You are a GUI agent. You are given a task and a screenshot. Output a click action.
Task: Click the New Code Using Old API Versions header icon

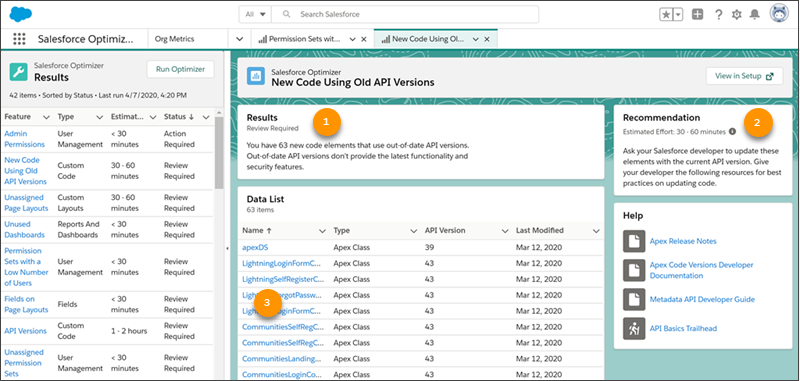pyautogui.click(x=256, y=76)
